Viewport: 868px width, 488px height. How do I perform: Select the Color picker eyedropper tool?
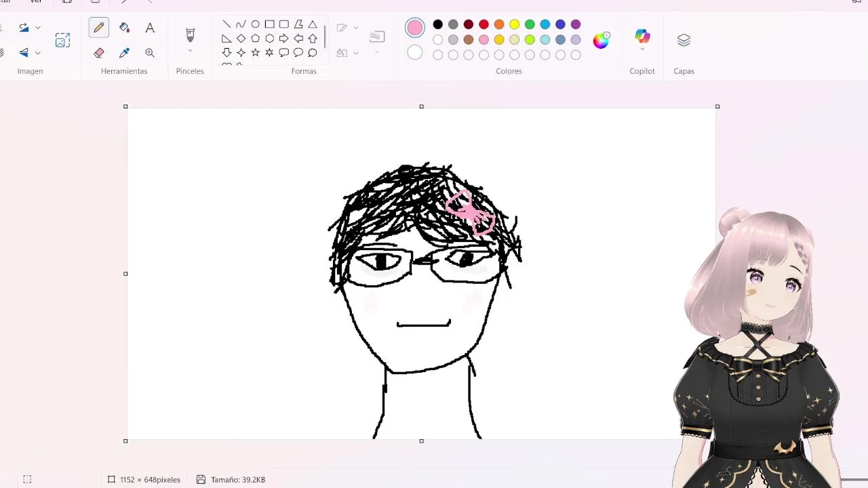coord(124,53)
